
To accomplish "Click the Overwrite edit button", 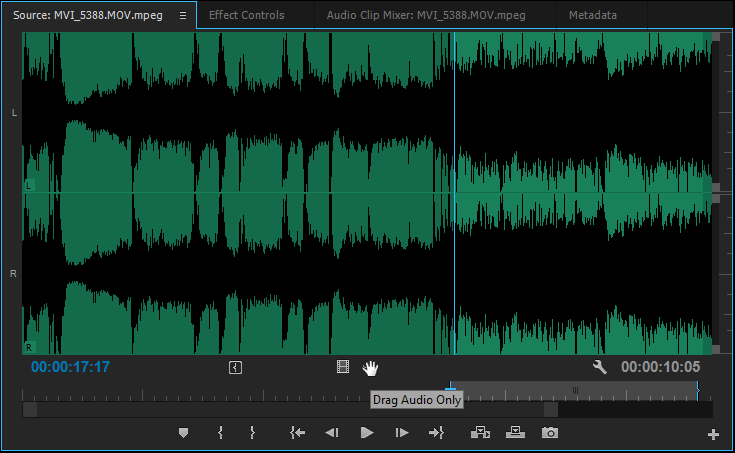I will click(x=515, y=432).
